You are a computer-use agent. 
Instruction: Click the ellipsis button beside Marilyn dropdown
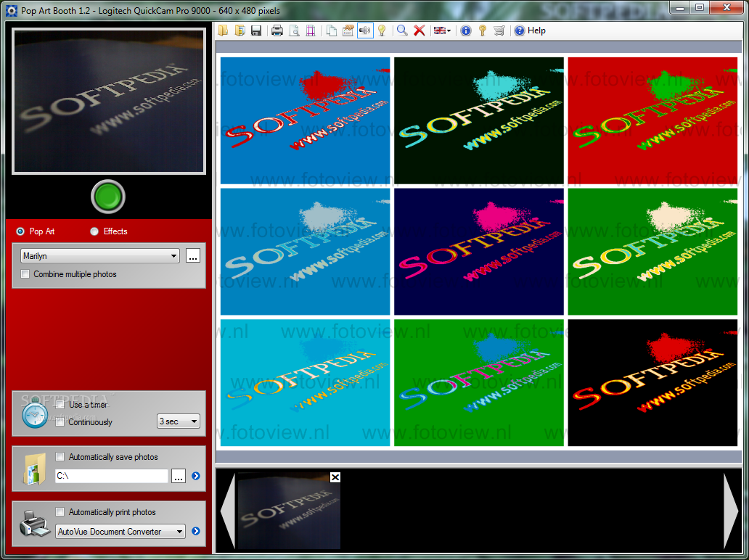tap(193, 256)
